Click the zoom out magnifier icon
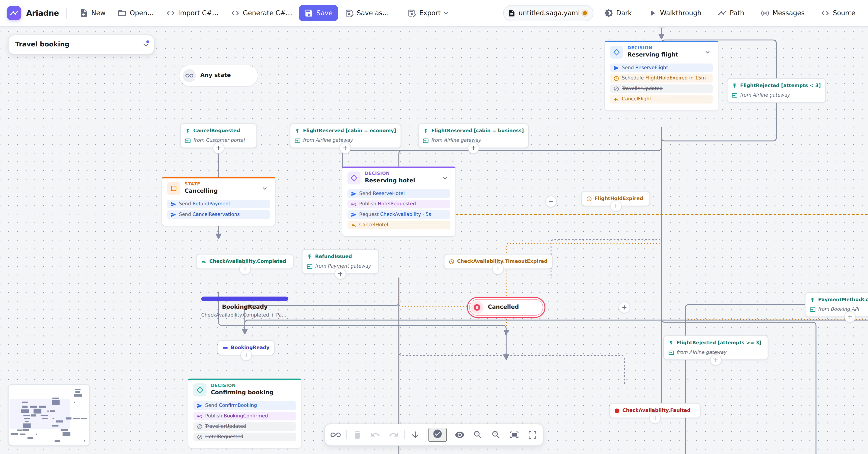The height and width of the screenshot is (454, 868). [x=496, y=435]
